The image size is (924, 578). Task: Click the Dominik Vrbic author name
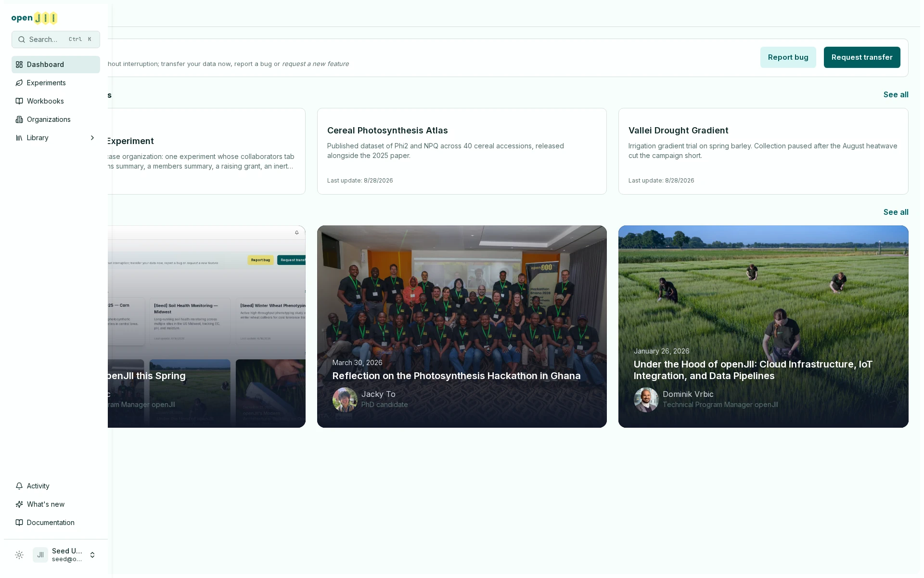(688, 394)
